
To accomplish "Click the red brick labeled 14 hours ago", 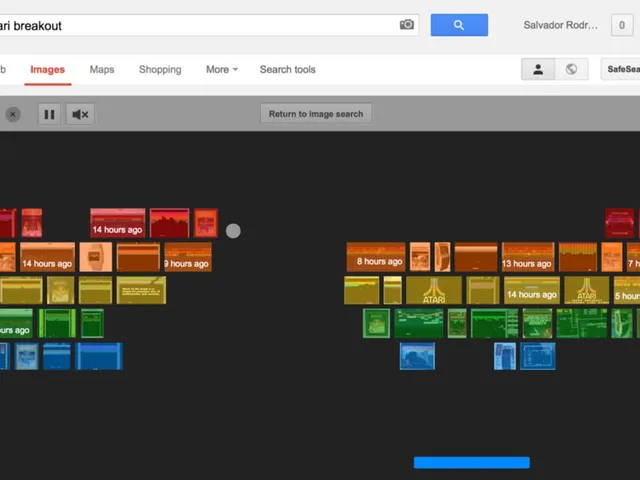I will click(118, 223).
